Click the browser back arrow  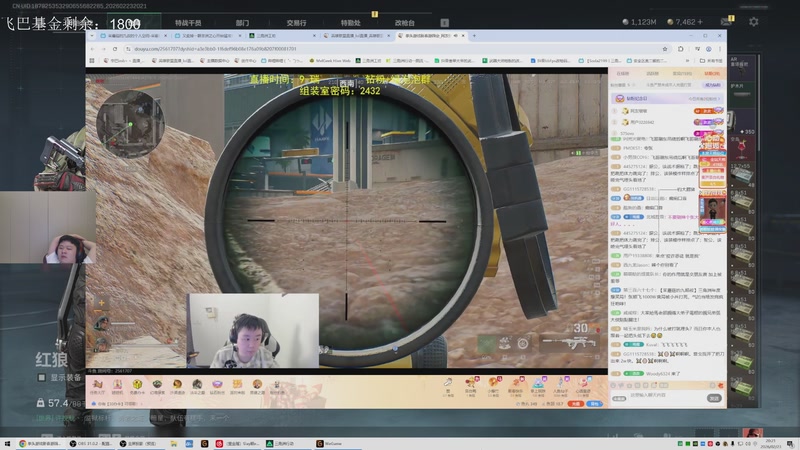click(x=92, y=49)
